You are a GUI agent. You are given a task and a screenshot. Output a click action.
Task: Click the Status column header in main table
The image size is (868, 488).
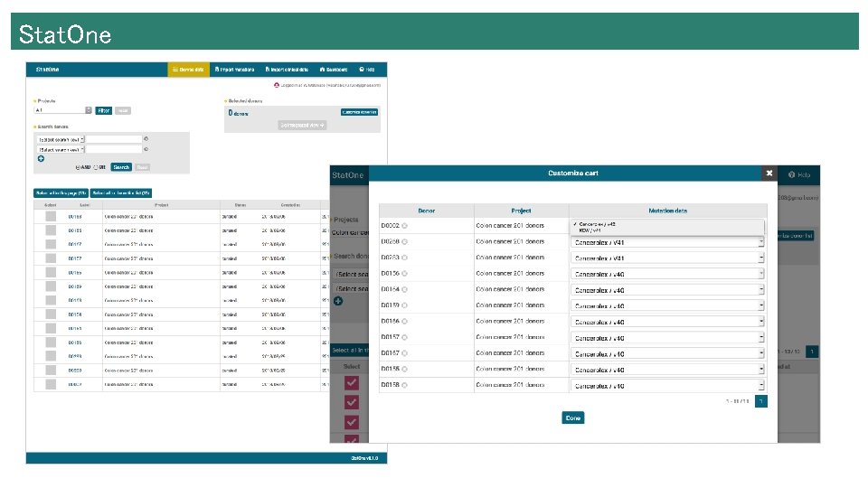[x=240, y=205]
